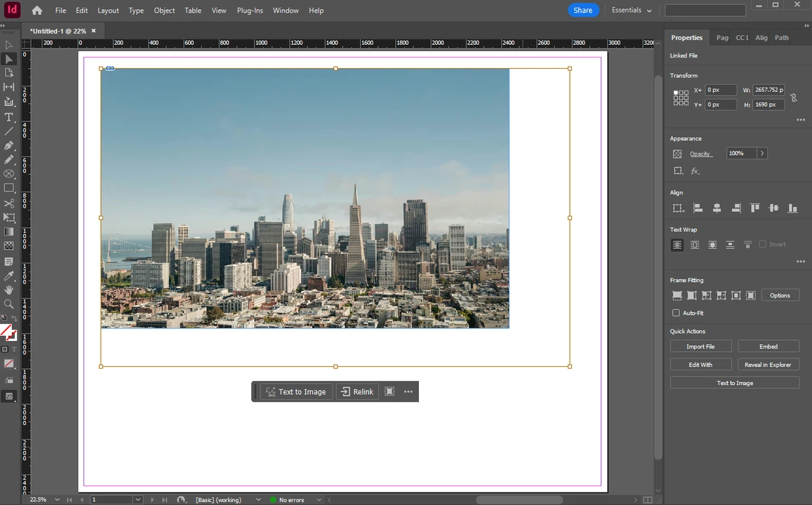Check the Invert text wrap option
Viewport: 812px width, 505px height.
click(x=763, y=244)
